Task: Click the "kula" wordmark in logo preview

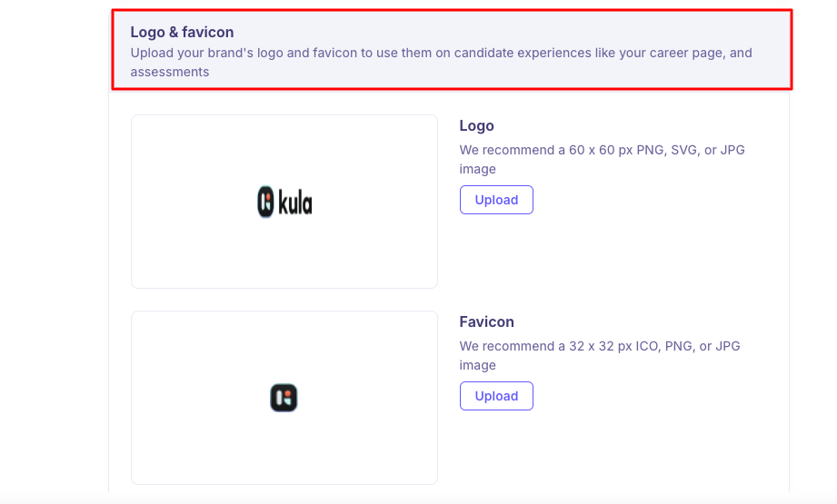Action: (294, 203)
